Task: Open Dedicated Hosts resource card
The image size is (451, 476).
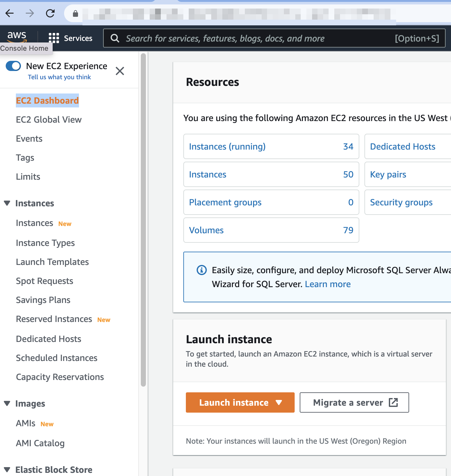Action: [x=408, y=146]
